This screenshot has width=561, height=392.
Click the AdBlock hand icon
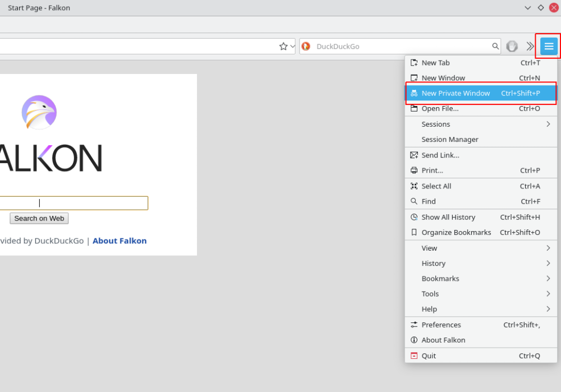click(x=512, y=46)
